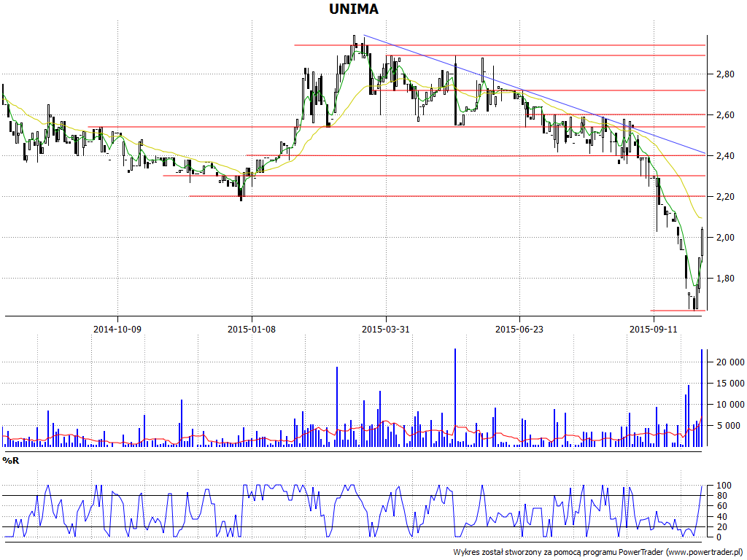
Task: Click the 100 level on %R axis
Action: pos(724,486)
